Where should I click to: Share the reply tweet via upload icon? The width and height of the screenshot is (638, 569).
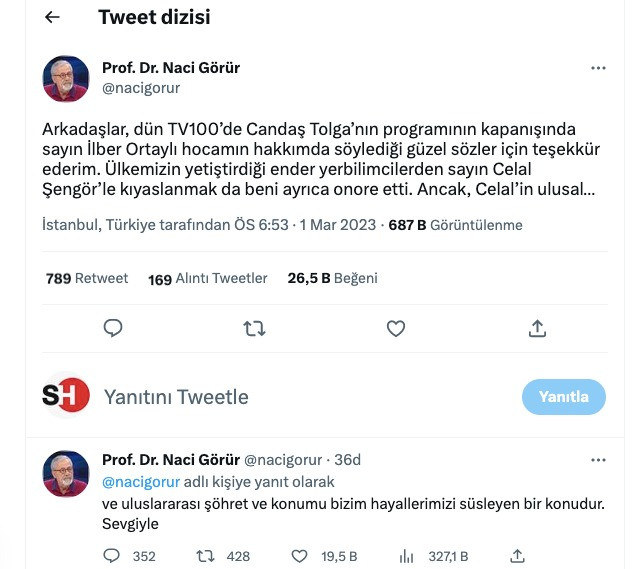(517, 556)
